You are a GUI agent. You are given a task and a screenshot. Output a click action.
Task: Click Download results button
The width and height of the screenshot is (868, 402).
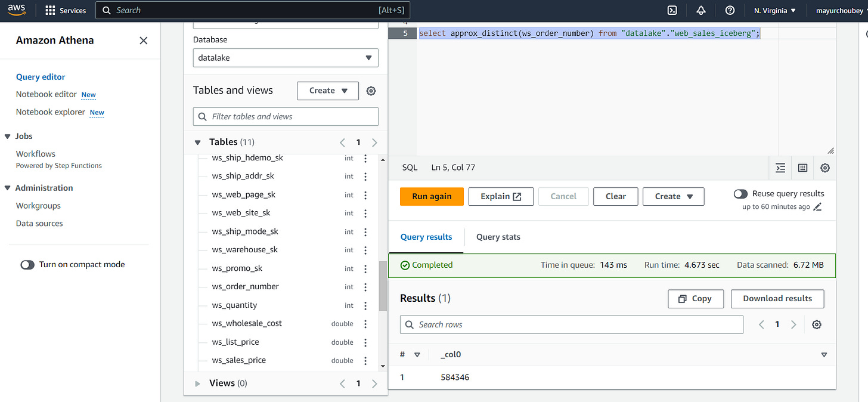coord(777,299)
